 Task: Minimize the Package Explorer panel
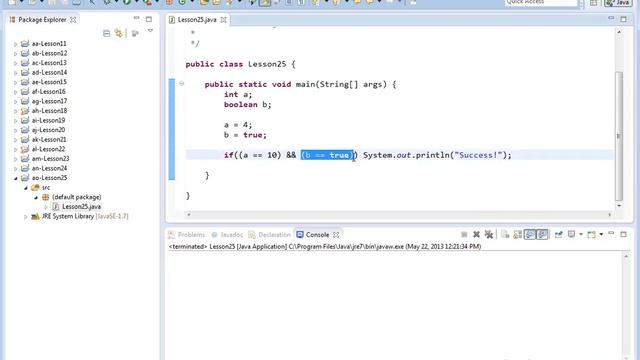(x=136, y=18)
